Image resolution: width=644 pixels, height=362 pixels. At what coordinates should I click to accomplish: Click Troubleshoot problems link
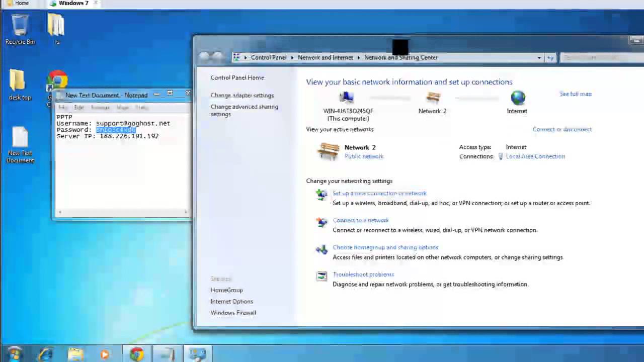363,275
